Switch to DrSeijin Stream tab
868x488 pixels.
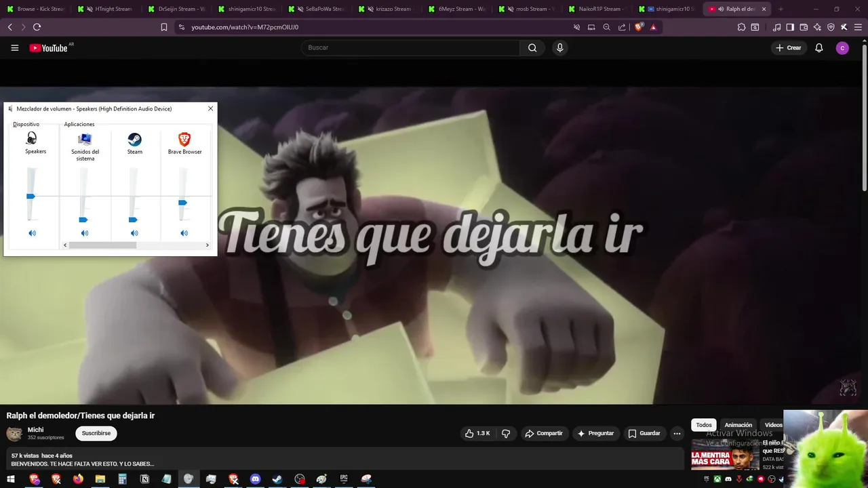tap(178, 9)
